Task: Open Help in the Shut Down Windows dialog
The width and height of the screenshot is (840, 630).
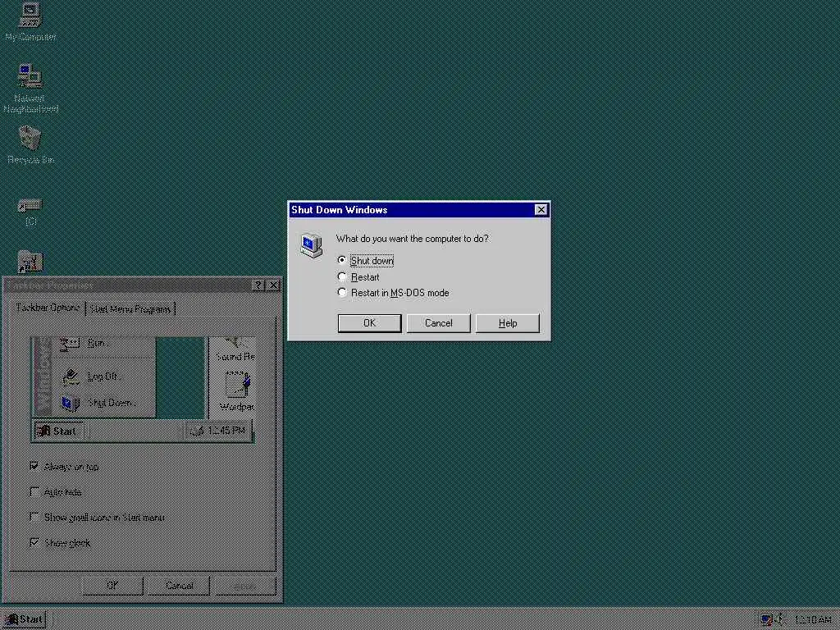Action: coord(507,323)
